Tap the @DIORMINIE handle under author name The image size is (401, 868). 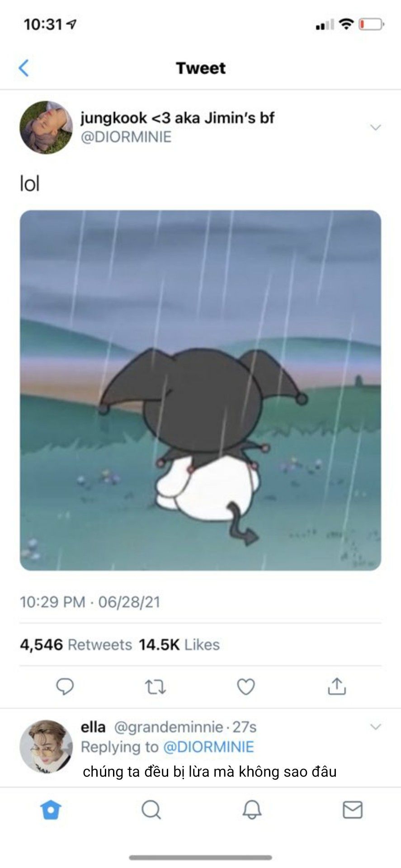coord(126,137)
